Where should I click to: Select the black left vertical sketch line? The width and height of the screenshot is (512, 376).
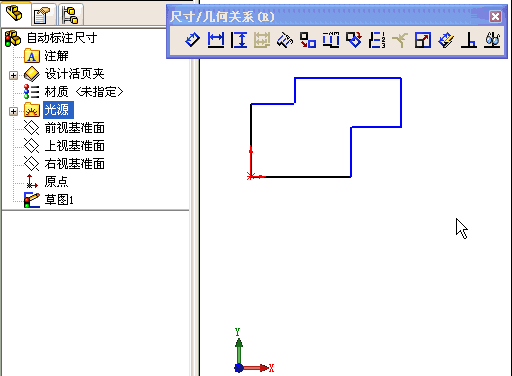[x=251, y=127]
